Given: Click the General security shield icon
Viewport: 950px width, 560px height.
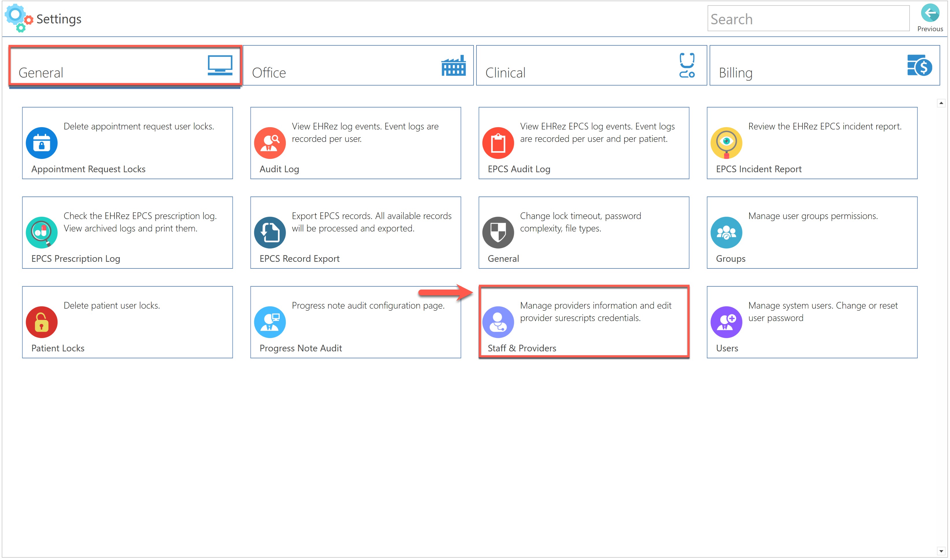Looking at the screenshot, I should pyautogui.click(x=498, y=232).
